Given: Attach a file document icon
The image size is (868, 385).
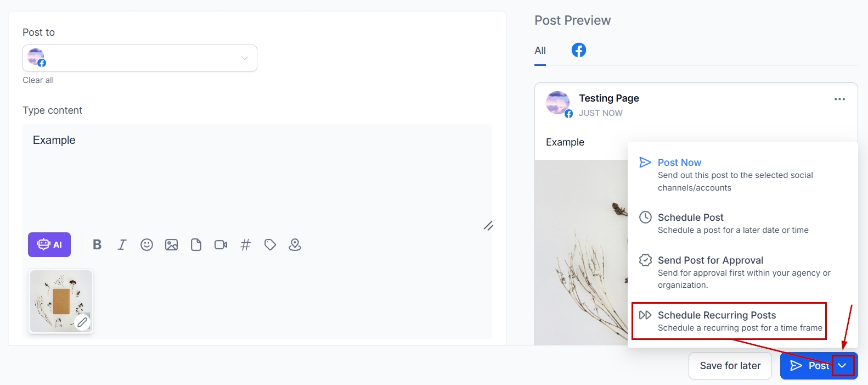Looking at the screenshot, I should 196,245.
